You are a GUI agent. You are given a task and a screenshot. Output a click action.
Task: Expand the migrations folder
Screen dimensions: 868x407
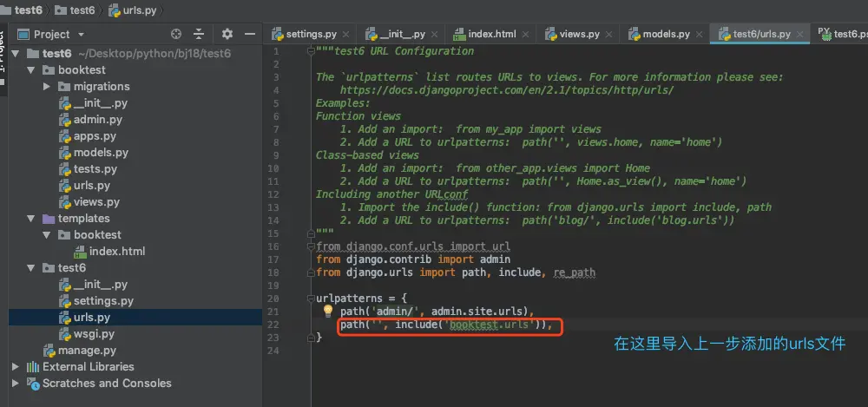click(47, 87)
